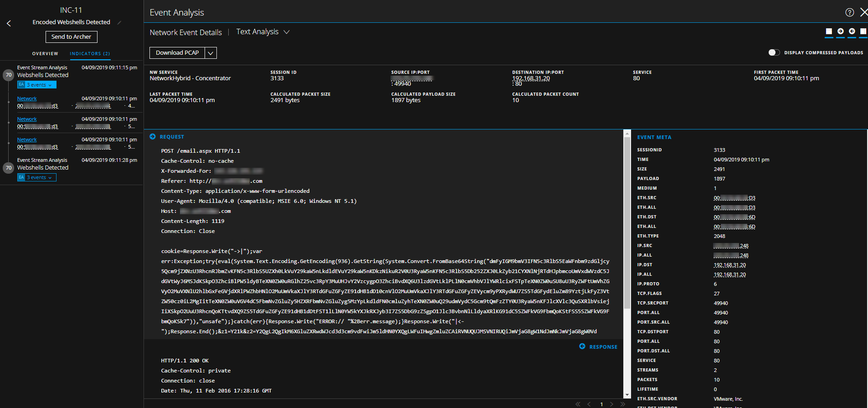The width and height of the screenshot is (868, 408).
Task: Click the RESPONSE section label
Action: pyautogui.click(x=603, y=347)
